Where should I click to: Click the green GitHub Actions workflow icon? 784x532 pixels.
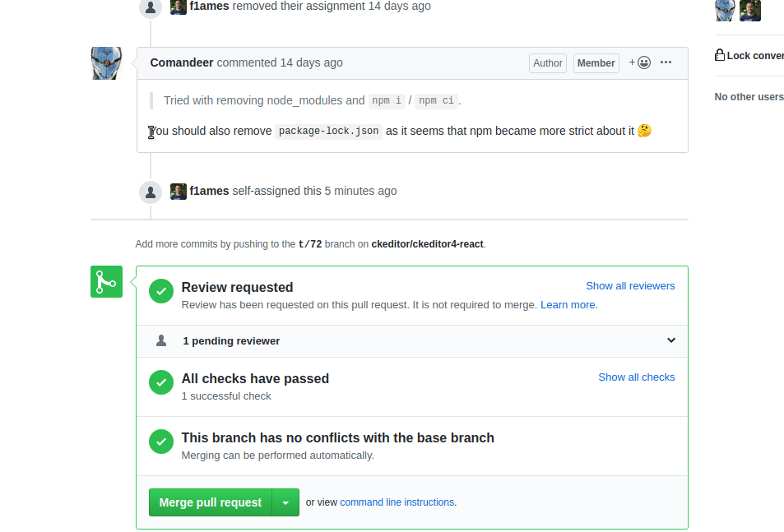click(x=106, y=281)
